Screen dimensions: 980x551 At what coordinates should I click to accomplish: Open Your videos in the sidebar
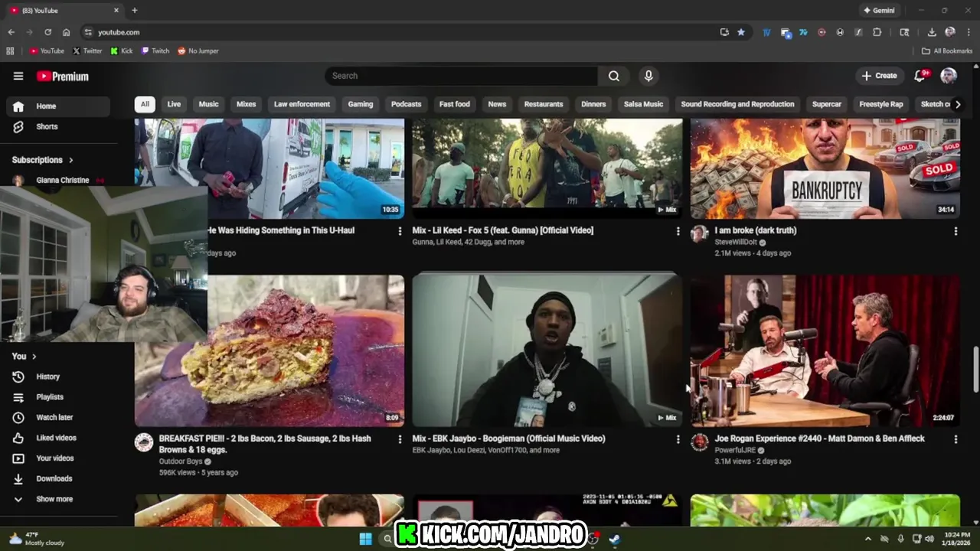pyautogui.click(x=58, y=458)
